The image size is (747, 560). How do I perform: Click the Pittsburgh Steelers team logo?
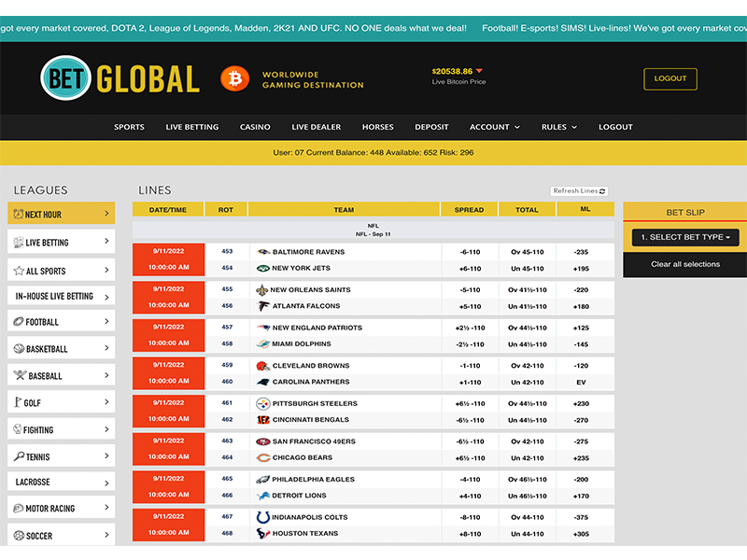click(x=263, y=404)
